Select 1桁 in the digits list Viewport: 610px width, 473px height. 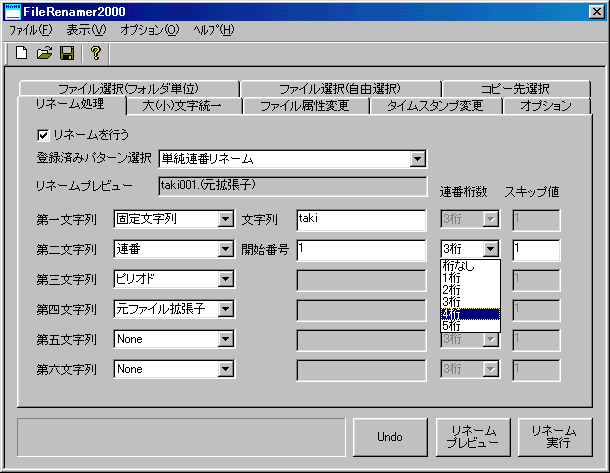(x=470, y=278)
